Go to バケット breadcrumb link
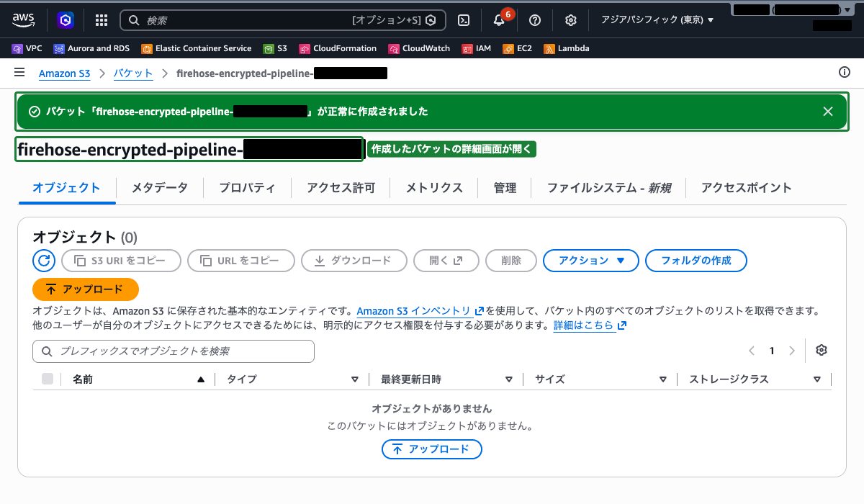 pyautogui.click(x=133, y=73)
